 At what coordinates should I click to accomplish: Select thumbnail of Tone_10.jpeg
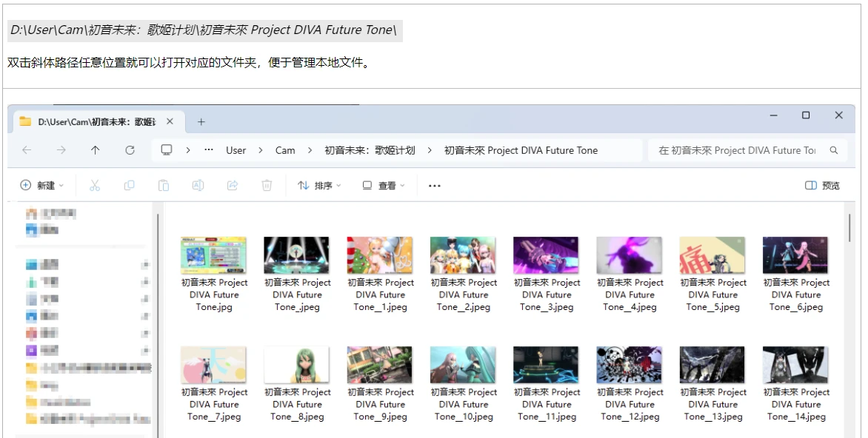click(464, 365)
